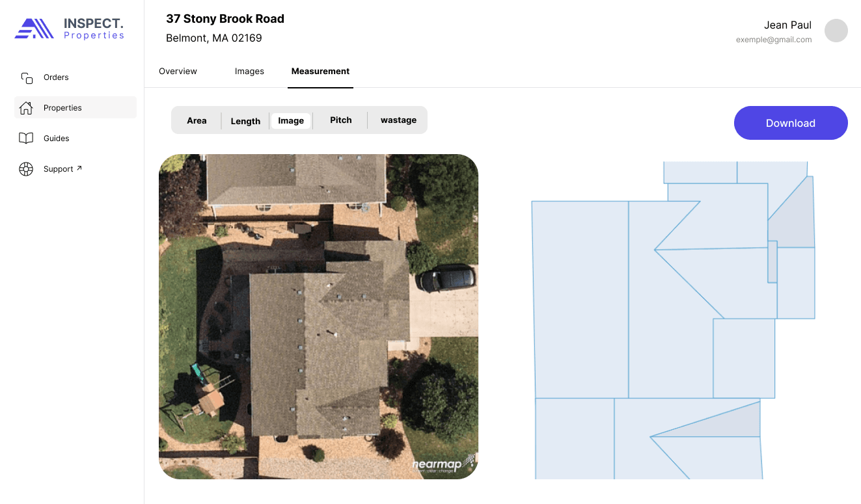Image resolution: width=861 pixels, height=504 pixels.
Task: Click the Inspect Properties logo
Action: pyautogui.click(x=70, y=29)
